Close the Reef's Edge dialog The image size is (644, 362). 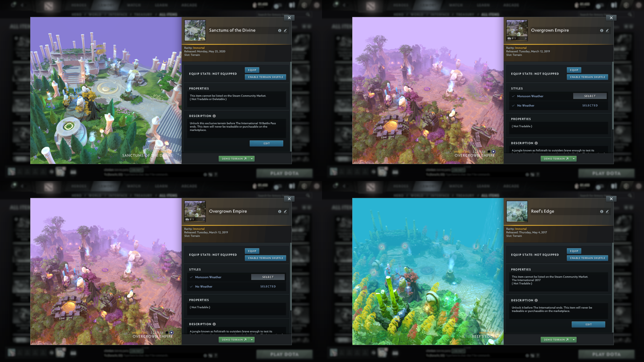click(x=611, y=199)
